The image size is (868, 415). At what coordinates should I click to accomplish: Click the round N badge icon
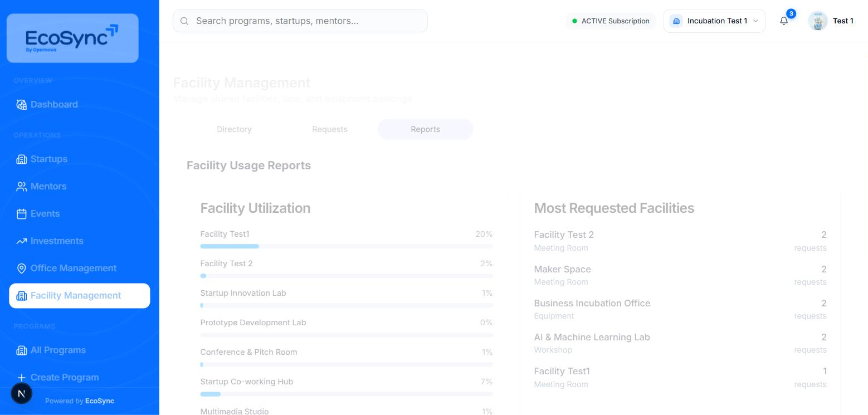click(x=22, y=393)
